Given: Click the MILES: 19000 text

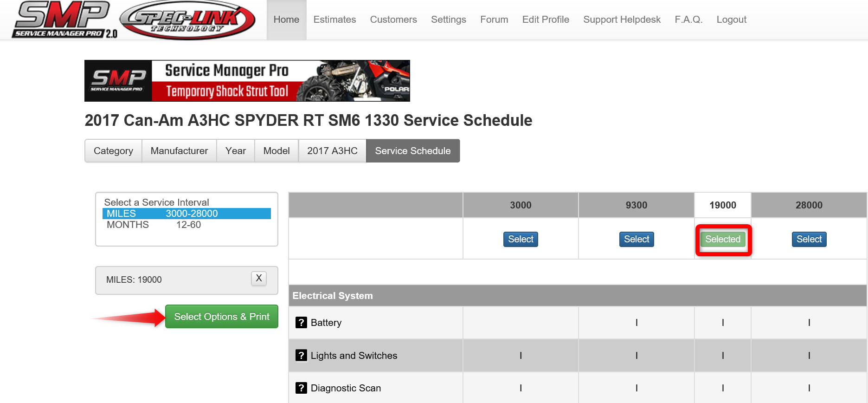Looking at the screenshot, I should (134, 280).
